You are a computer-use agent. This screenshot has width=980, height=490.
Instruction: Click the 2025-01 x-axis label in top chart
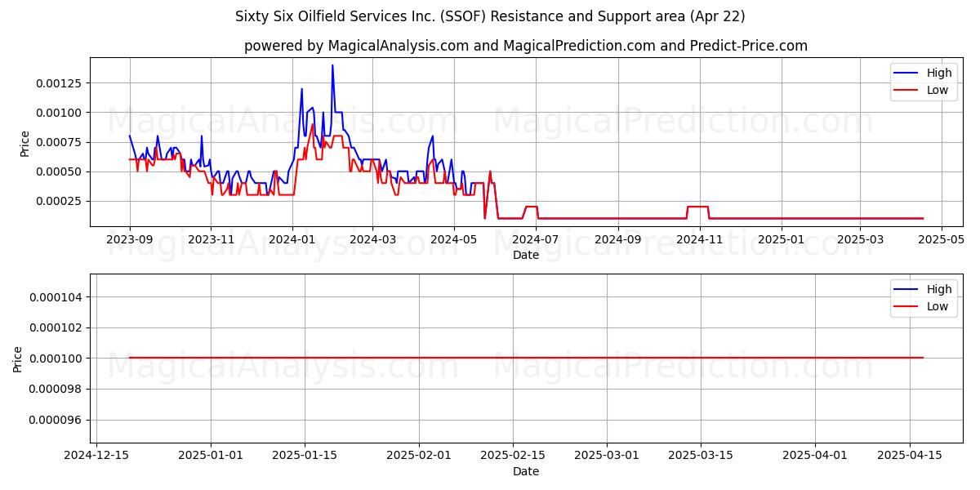(x=782, y=240)
